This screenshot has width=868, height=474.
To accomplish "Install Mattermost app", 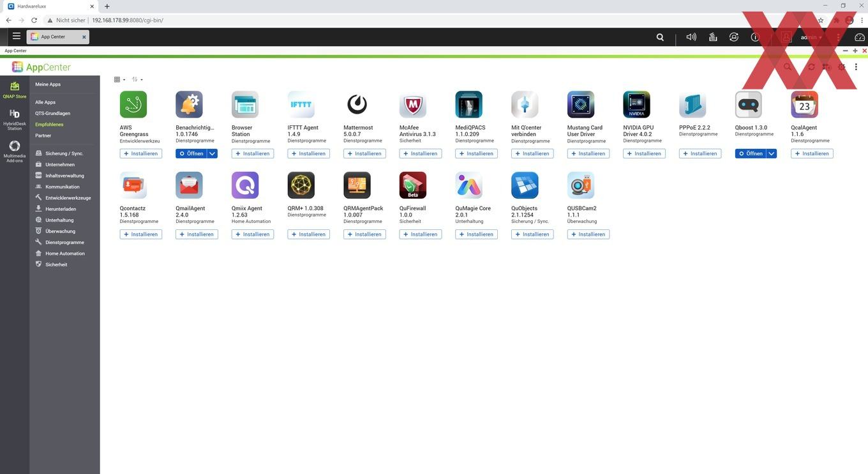I will pos(364,153).
